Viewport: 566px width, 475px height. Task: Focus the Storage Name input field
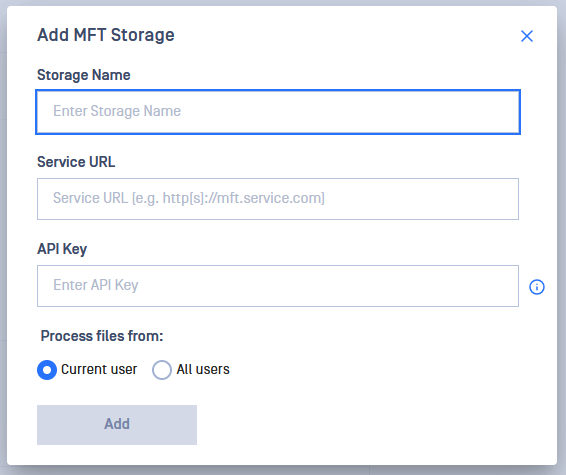278,112
